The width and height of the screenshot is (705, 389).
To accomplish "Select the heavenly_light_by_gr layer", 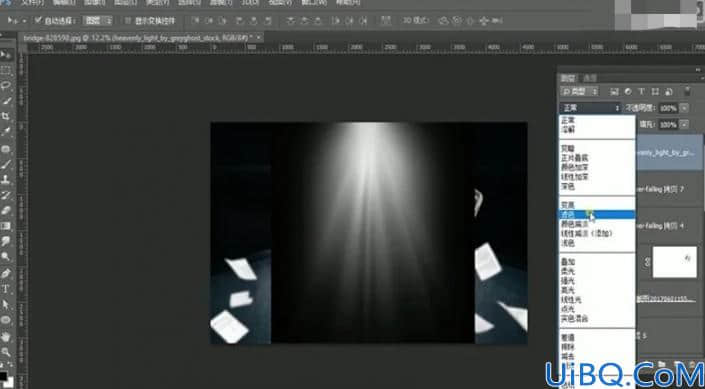I will 670,153.
